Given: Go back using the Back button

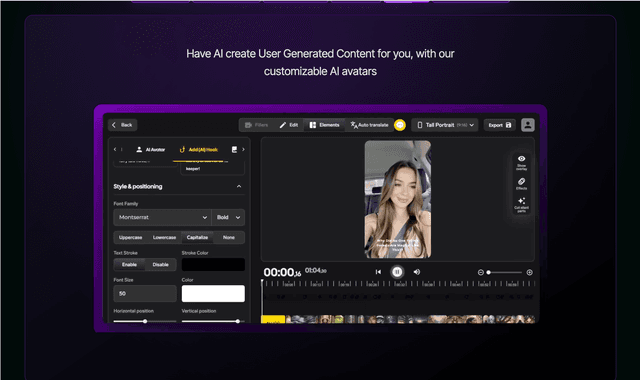Looking at the screenshot, I should pos(122,125).
